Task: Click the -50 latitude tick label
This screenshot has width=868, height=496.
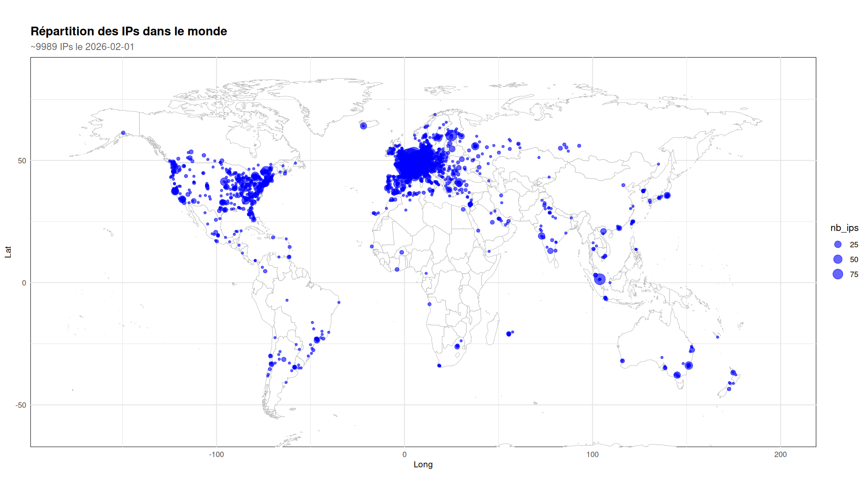Action: [21, 405]
